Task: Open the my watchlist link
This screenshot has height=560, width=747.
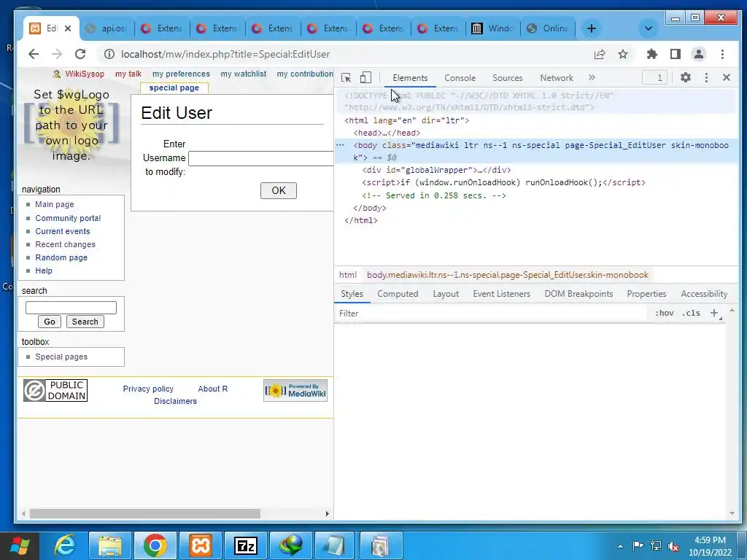Action: click(244, 74)
